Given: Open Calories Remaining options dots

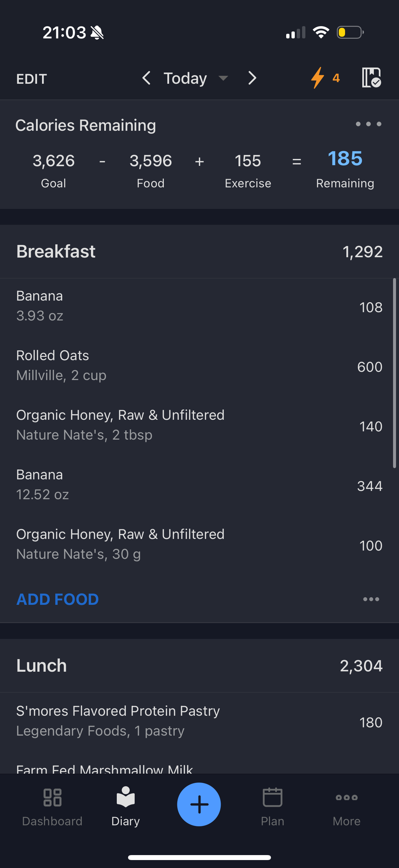Looking at the screenshot, I should [368, 124].
